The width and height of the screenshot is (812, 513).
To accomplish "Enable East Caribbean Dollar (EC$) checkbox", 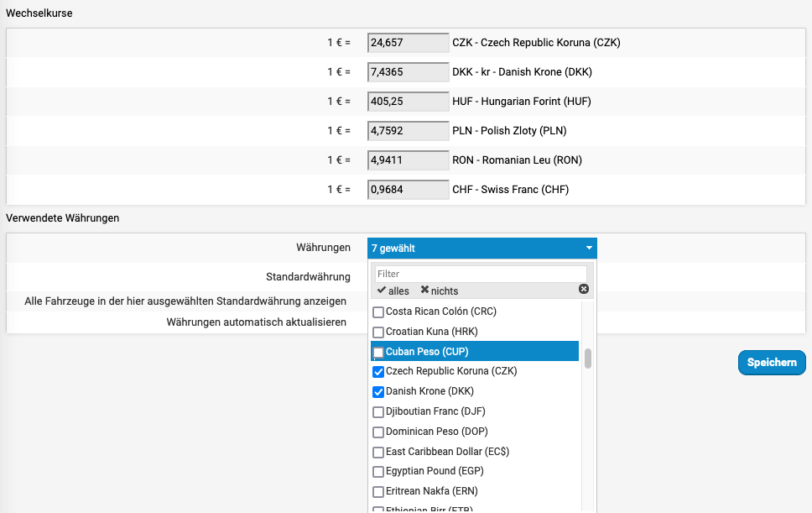I will click(x=379, y=452).
